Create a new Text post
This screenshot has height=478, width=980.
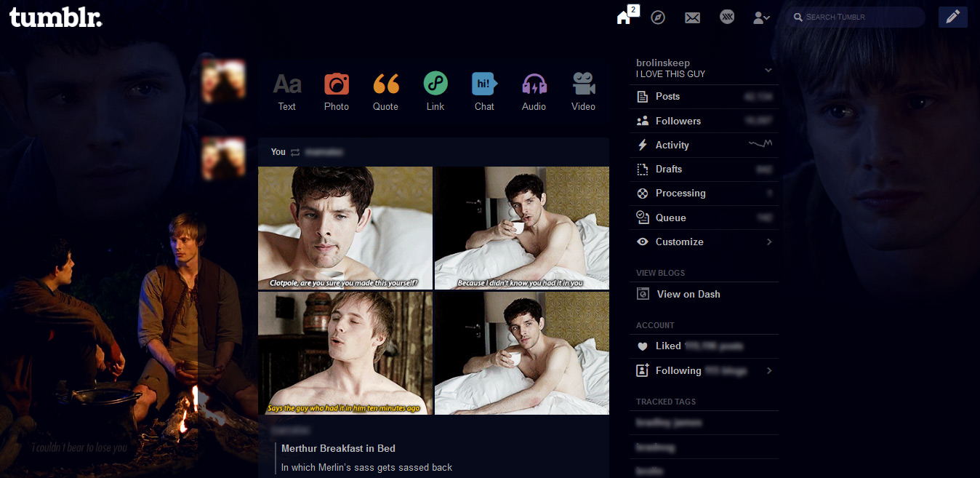tap(287, 92)
